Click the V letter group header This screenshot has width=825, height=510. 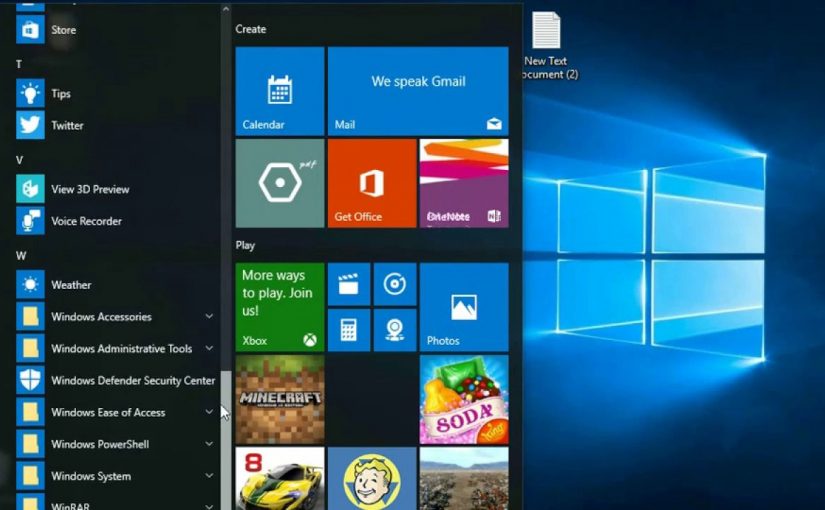[19, 160]
